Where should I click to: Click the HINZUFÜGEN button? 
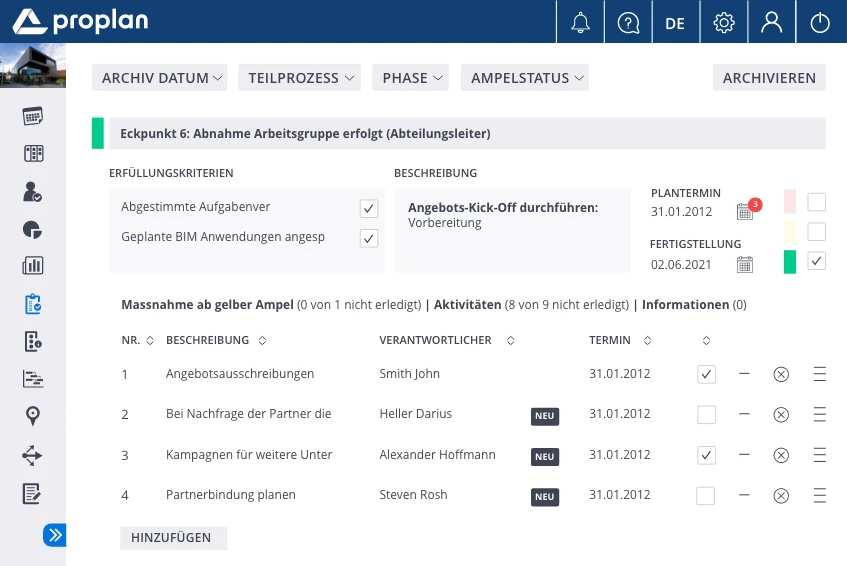[172, 538]
